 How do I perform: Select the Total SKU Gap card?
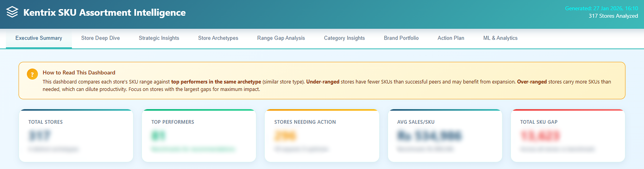[568, 135]
